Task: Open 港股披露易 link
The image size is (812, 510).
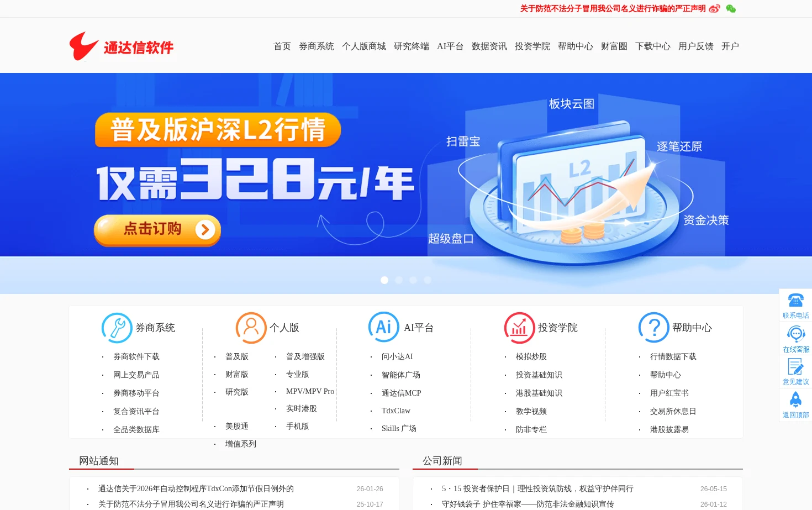Action: (669, 430)
